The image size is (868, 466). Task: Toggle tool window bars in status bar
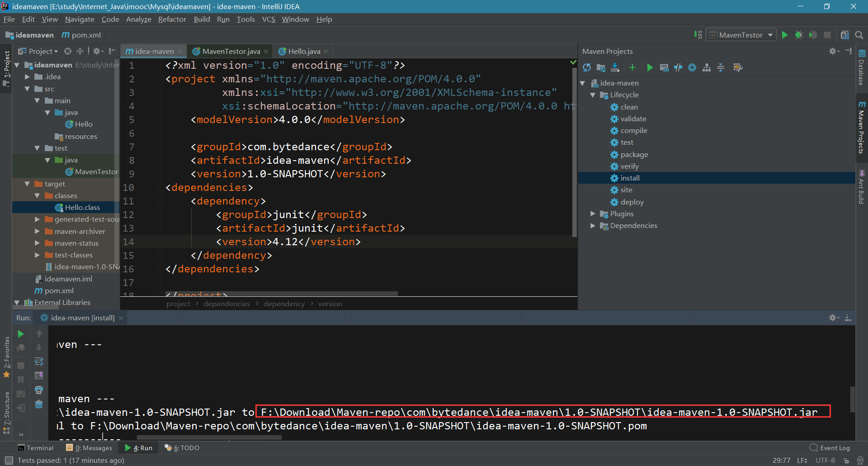(8, 460)
